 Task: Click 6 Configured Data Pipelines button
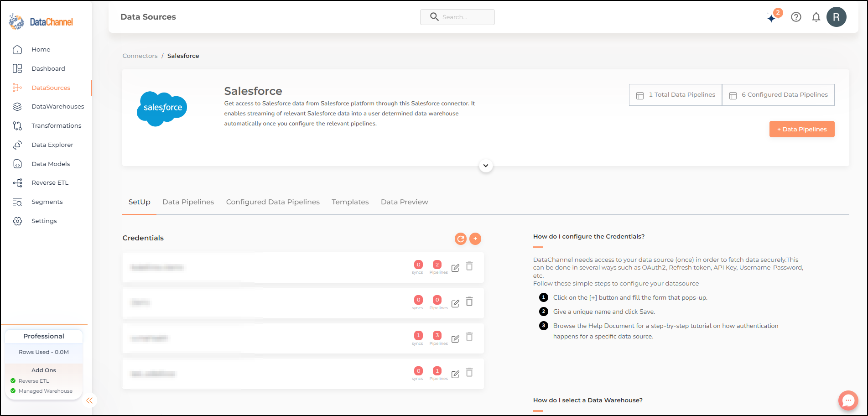(778, 95)
